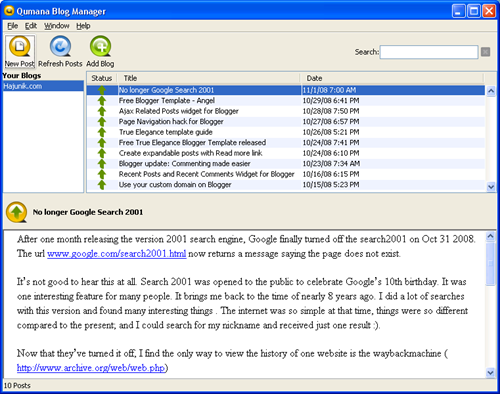Click date cell 10/23/08 7:34 AM
Viewport: 500px width, 394px height.
(331, 164)
